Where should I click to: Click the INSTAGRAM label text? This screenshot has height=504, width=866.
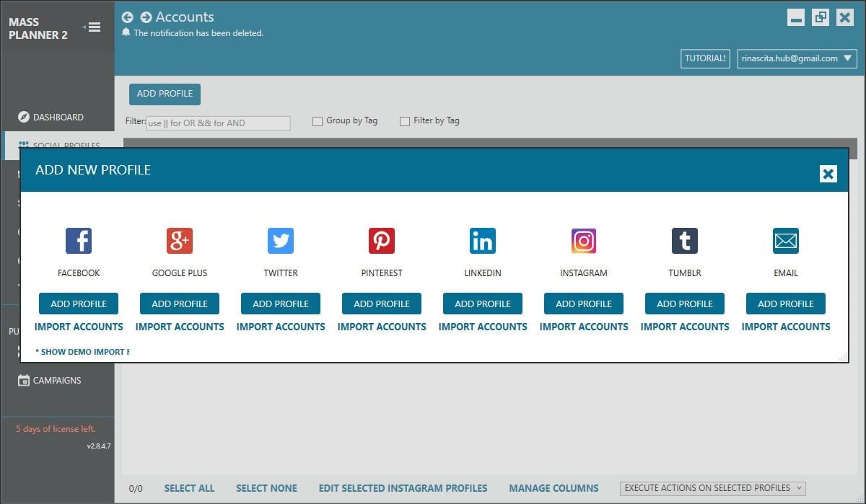(x=584, y=273)
